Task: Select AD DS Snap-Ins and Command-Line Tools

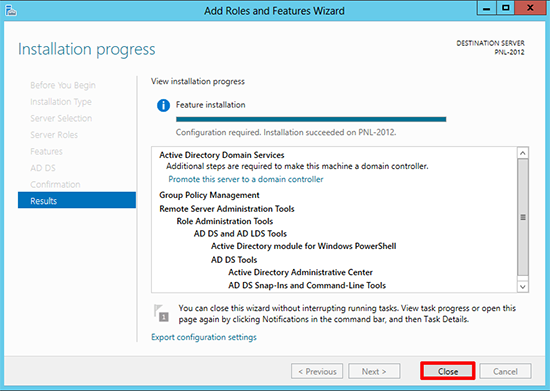Action: (307, 285)
